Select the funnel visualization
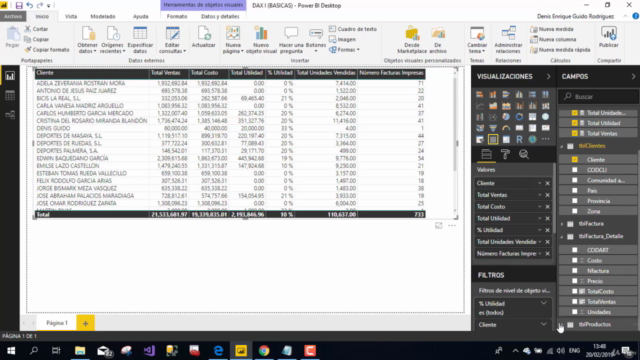This screenshot has width=640, height=360. point(493,128)
